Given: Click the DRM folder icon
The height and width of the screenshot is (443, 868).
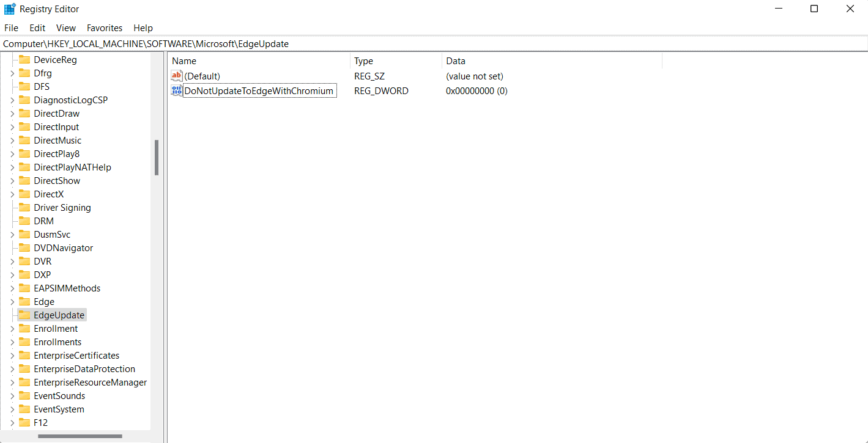Looking at the screenshot, I should [x=24, y=221].
